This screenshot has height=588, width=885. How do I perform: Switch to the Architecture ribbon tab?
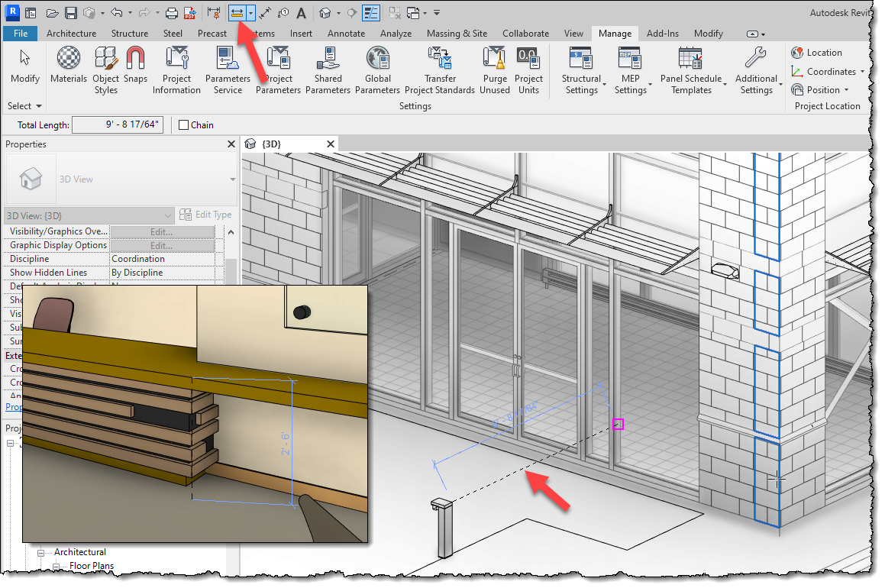[71, 34]
